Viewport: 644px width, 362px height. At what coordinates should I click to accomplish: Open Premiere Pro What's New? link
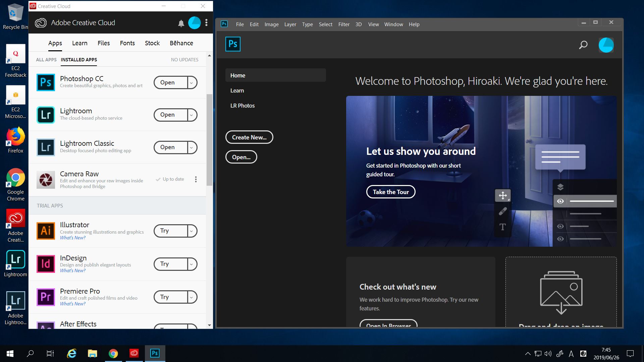73,304
